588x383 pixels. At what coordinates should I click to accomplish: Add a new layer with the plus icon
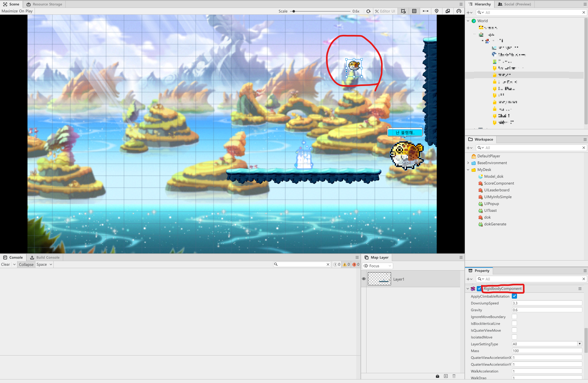446,376
